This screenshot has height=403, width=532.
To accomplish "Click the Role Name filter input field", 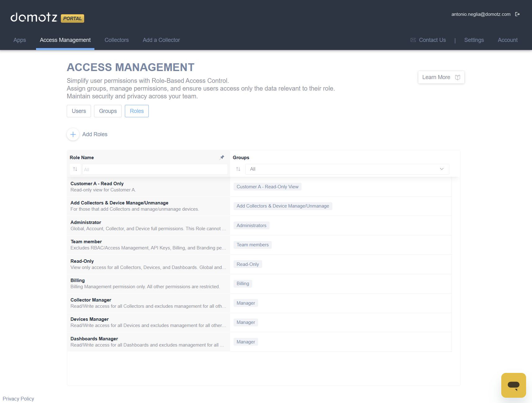I will coord(155,169).
